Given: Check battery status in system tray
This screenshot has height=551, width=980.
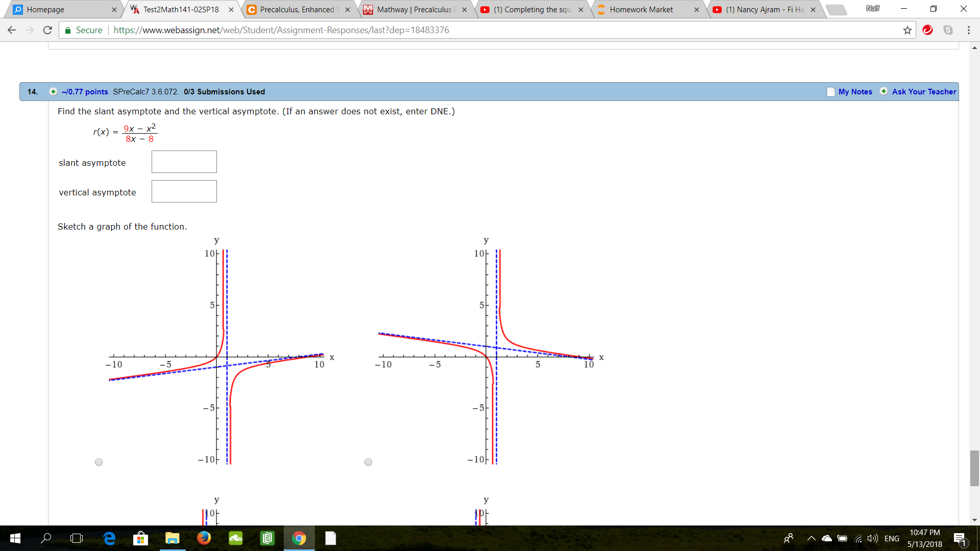Looking at the screenshot, I should coord(842,538).
